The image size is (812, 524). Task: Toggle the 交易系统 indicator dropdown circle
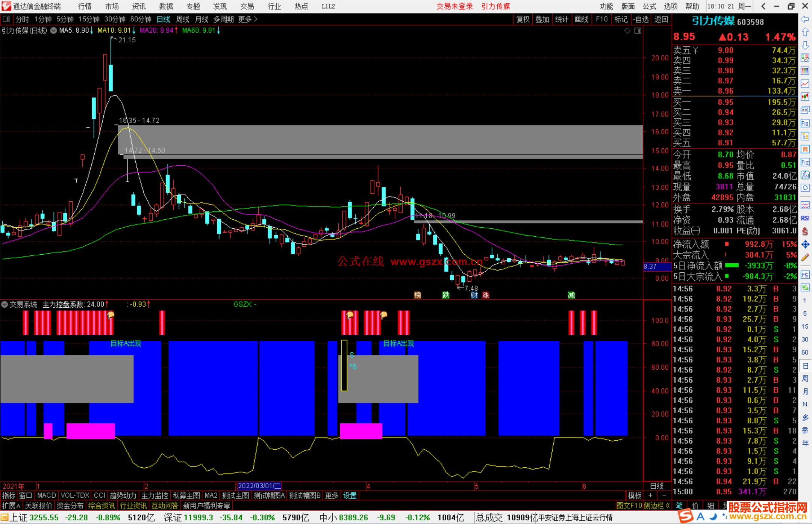(x=5, y=304)
